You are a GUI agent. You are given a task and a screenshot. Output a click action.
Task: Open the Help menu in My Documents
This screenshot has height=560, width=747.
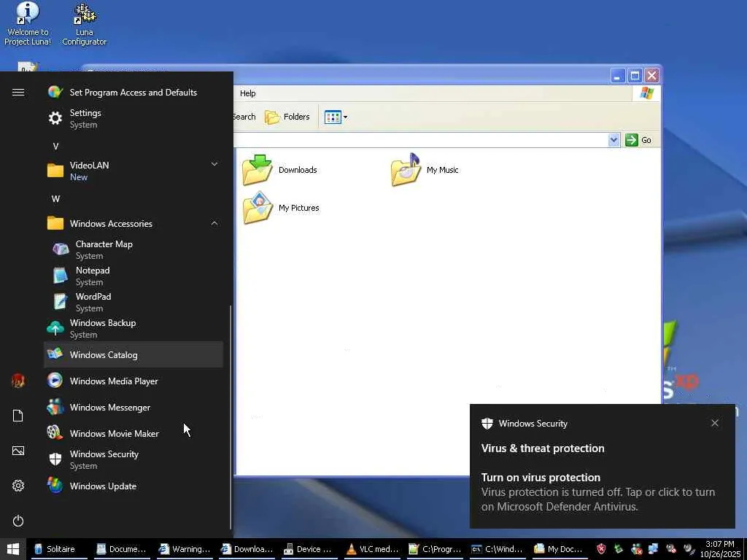click(248, 93)
